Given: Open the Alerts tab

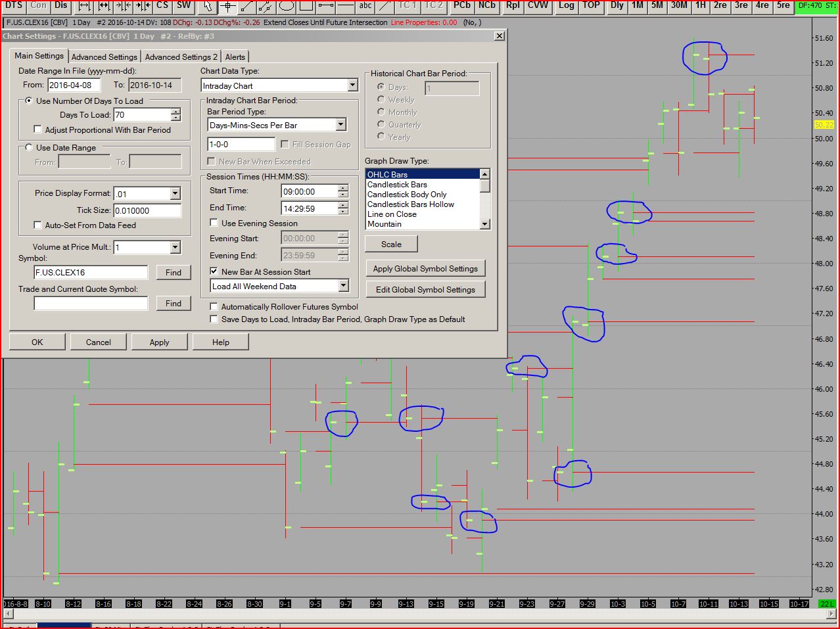Looking at the screenshot, I should point(235,57).
